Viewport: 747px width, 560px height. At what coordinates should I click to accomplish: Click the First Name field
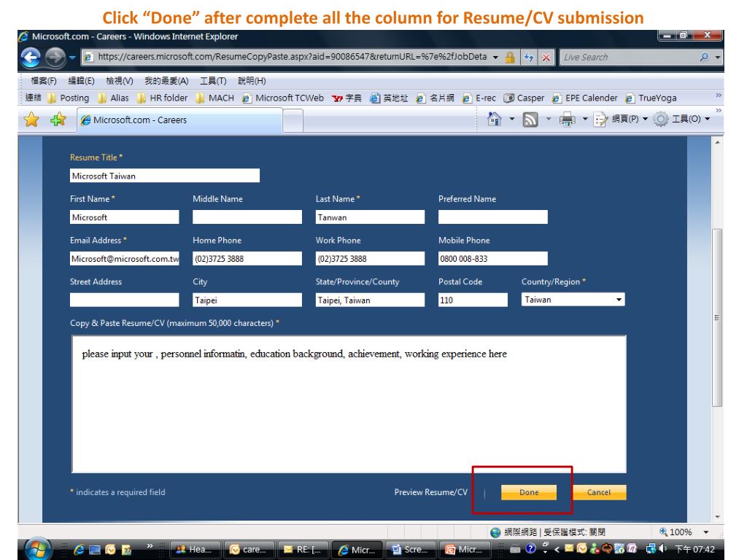(124, 217)
